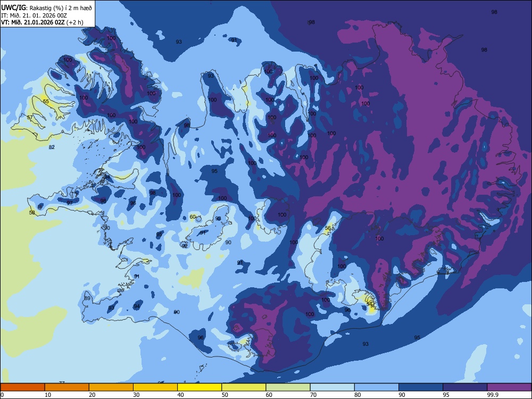Image resolution: width=532 pixels, height=399 pixels.
Task: Click the 90–95 medium blue legend swatch
Action: (x=421, y=387)
